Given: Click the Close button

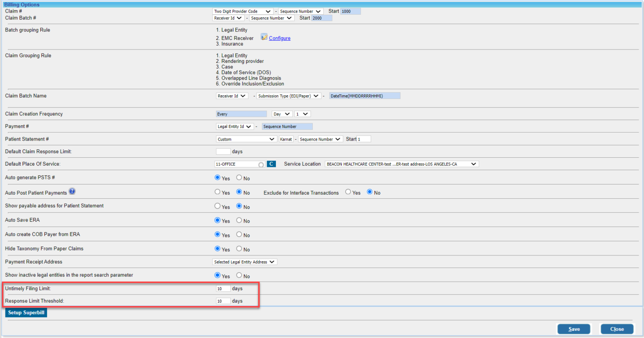Looking at the screenshot, I should (617, 329).
